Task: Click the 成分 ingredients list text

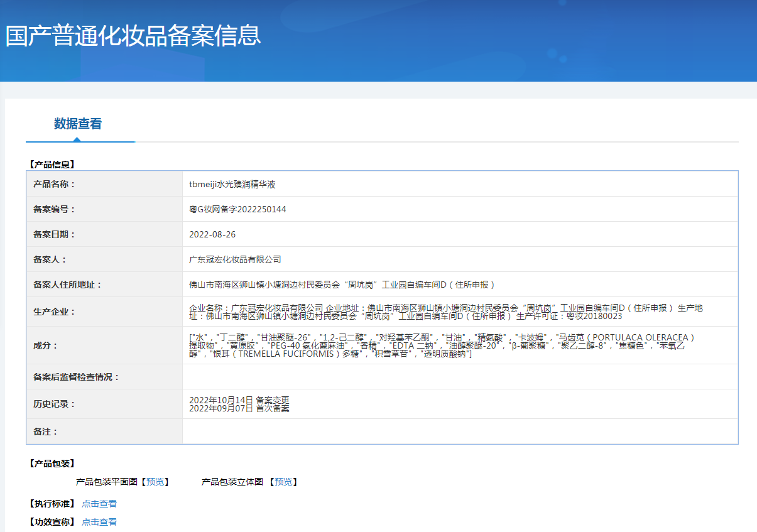Action: coord(440,345)
